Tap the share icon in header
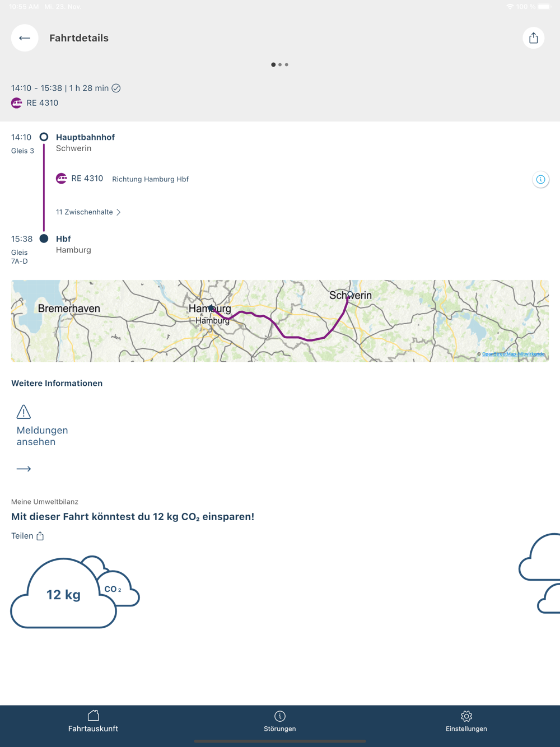 tap(533, 38)
